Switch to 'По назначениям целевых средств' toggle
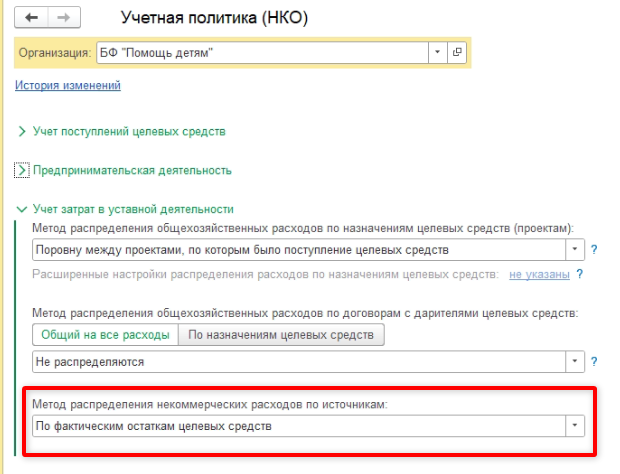Screen dimensions: 620x474 tap(280, 335)
